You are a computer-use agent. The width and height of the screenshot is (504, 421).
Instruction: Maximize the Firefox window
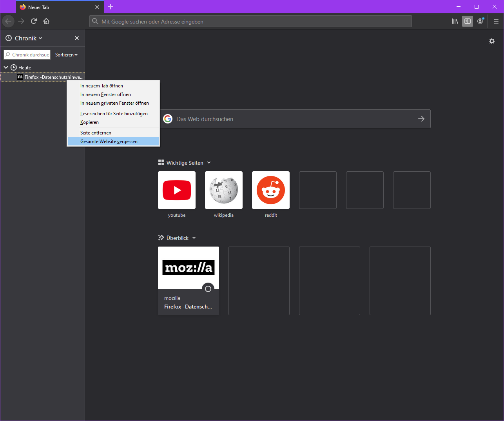click(x=477, y=7)
